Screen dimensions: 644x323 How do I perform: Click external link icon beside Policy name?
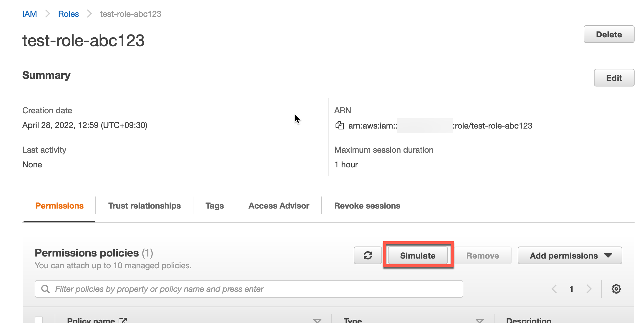point(123,320)
